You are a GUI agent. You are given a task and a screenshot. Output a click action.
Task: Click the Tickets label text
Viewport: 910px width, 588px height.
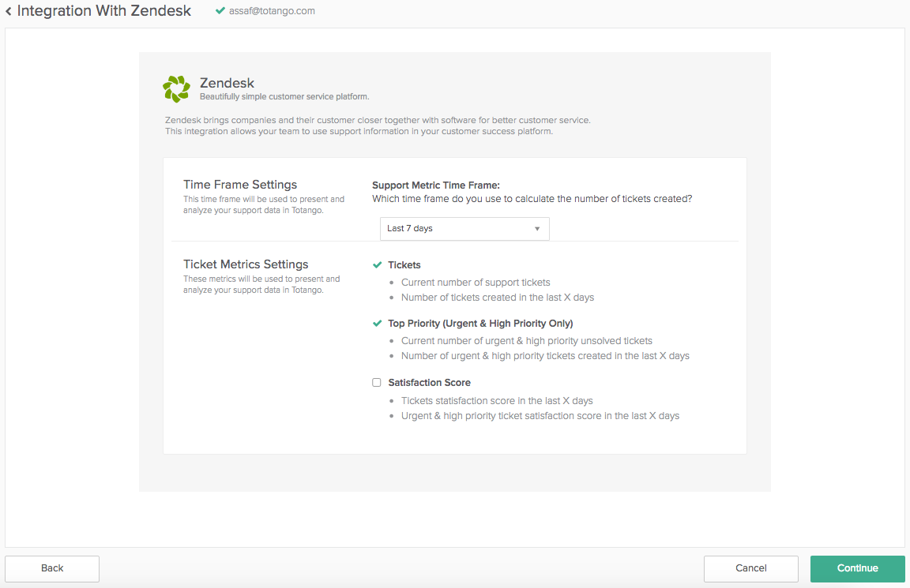404,265
